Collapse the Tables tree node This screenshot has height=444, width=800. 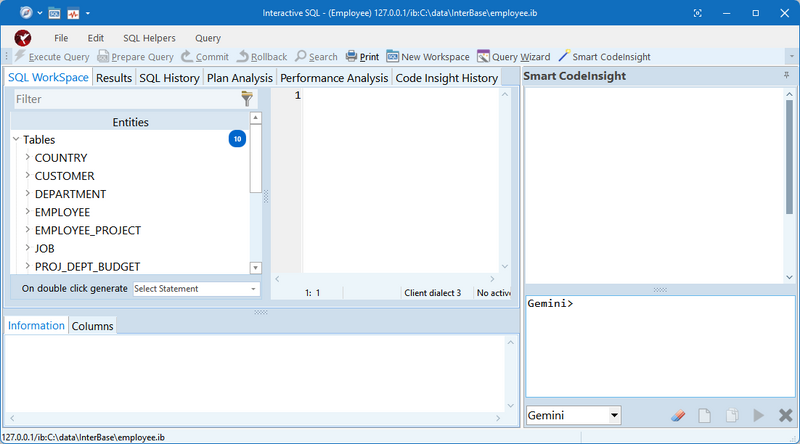(x=16, y=139)
